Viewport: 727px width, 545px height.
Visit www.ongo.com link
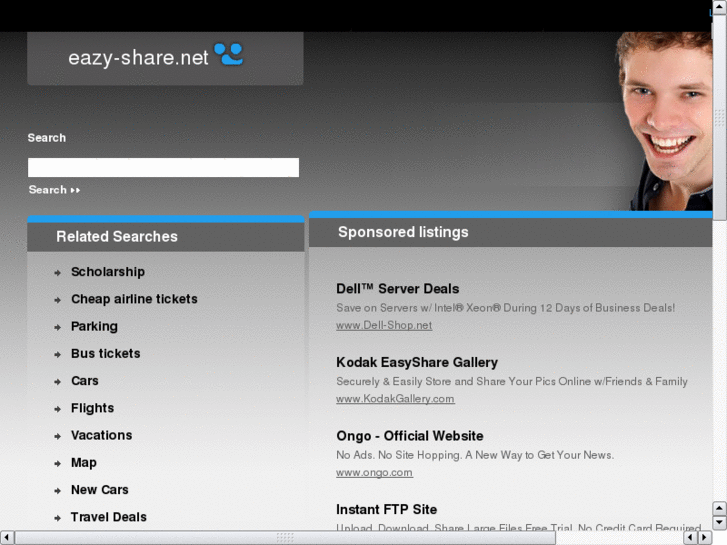(x=374, y=473)
